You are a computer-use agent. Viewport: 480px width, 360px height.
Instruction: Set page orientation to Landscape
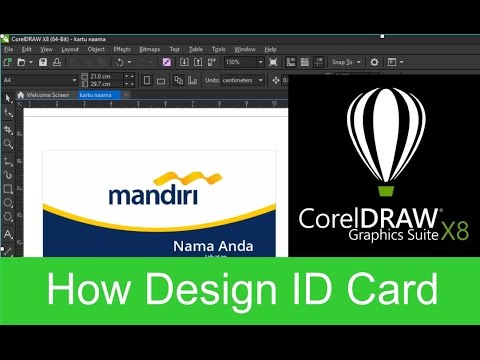point(161,80)
